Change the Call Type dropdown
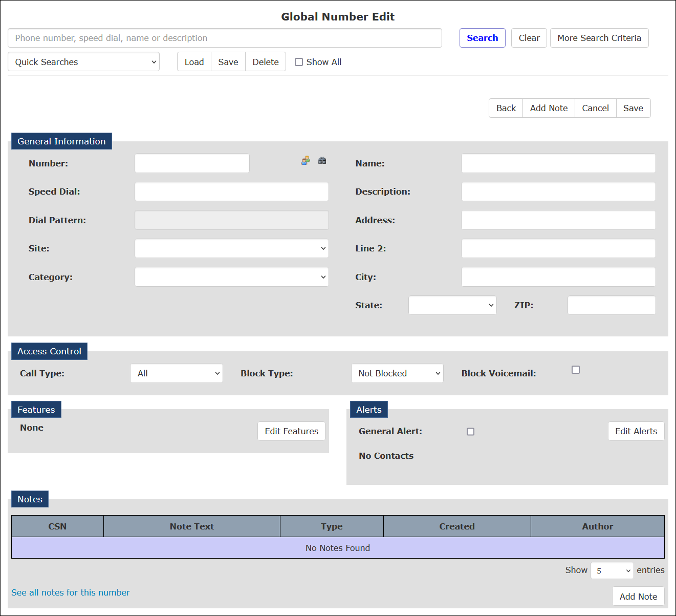The image size is (676, 616). [177, 373]
